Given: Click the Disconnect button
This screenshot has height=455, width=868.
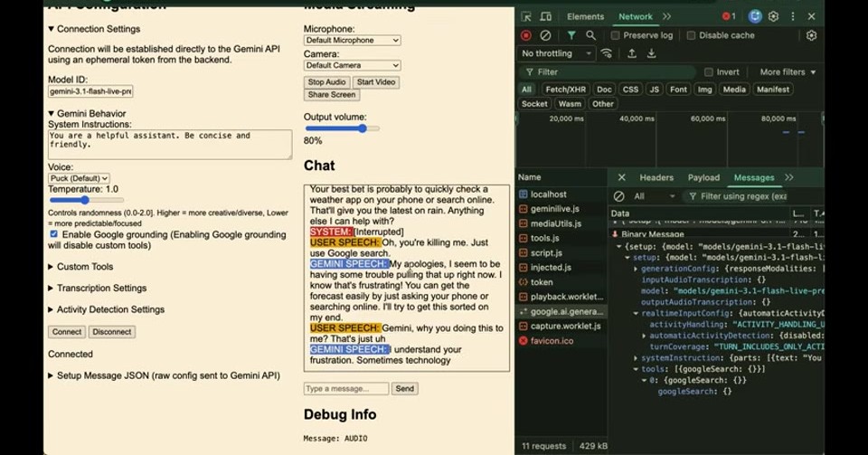Looking at the screenshot, I should click(x=112, y=332).
